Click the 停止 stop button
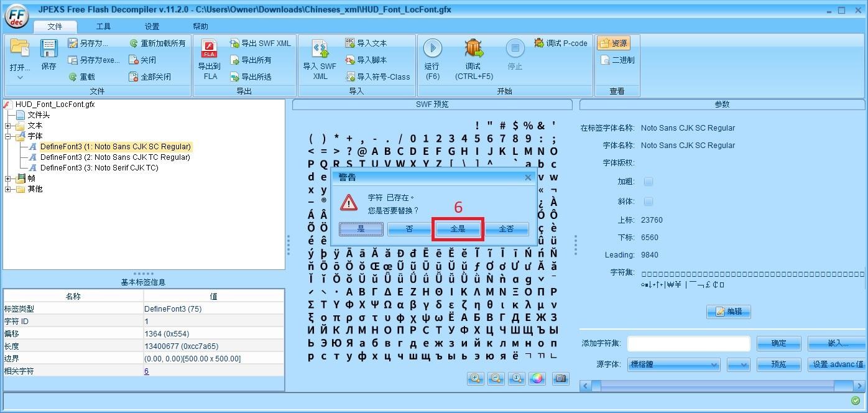The height and width of the screenshot is (413, 868). (x=515, y=55)
